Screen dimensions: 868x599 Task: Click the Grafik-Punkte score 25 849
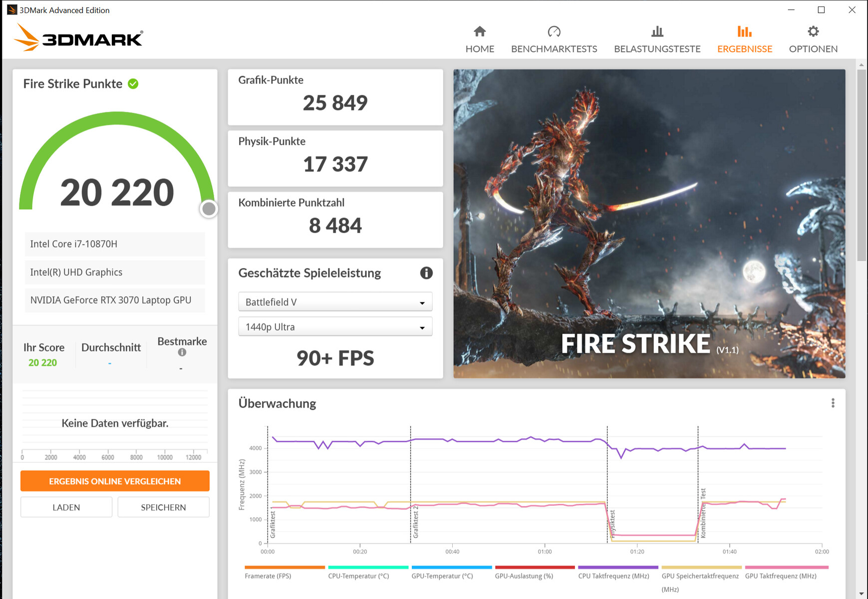[335, 103]
